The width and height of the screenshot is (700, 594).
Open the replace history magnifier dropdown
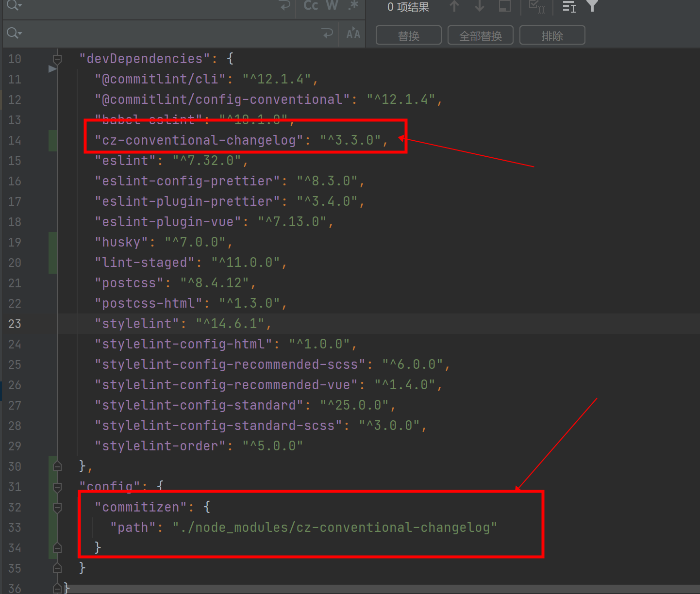pos(14,33)
